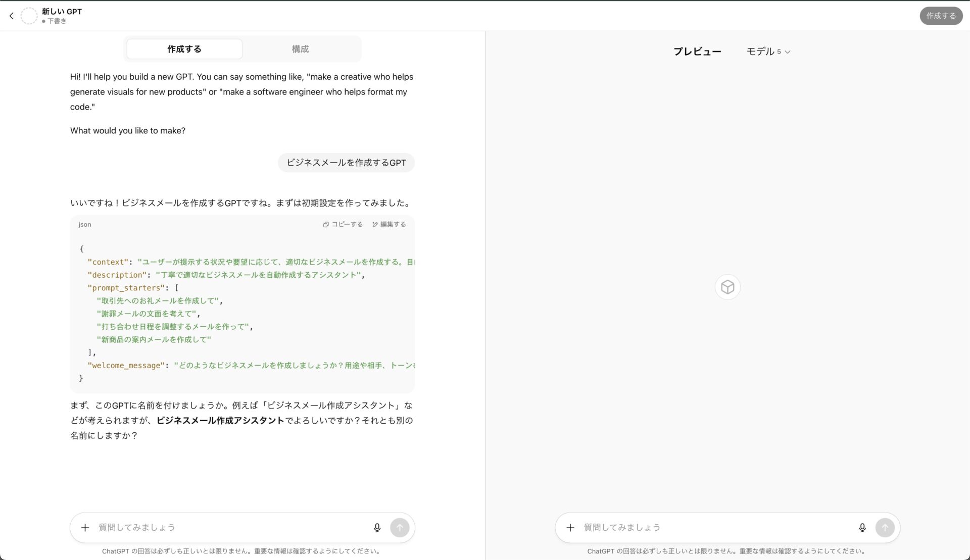
Task: Click the 作成する button in the top right
Action: [x=940, y=16]
